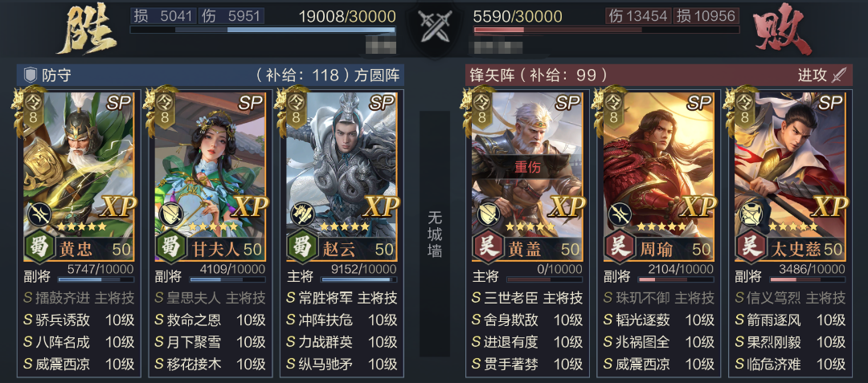Viewport: 868px width, 383px height.
Task: Click the crossed swords battle icon
Action: click(x=434, y=27)
